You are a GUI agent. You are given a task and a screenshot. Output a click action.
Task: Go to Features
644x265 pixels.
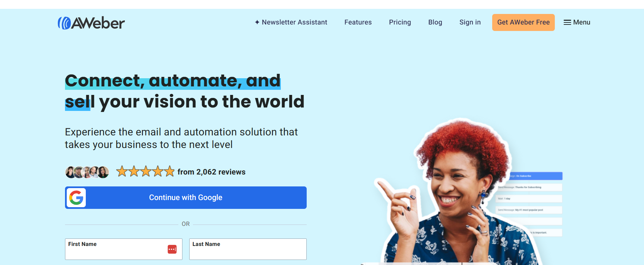(358, 22)
